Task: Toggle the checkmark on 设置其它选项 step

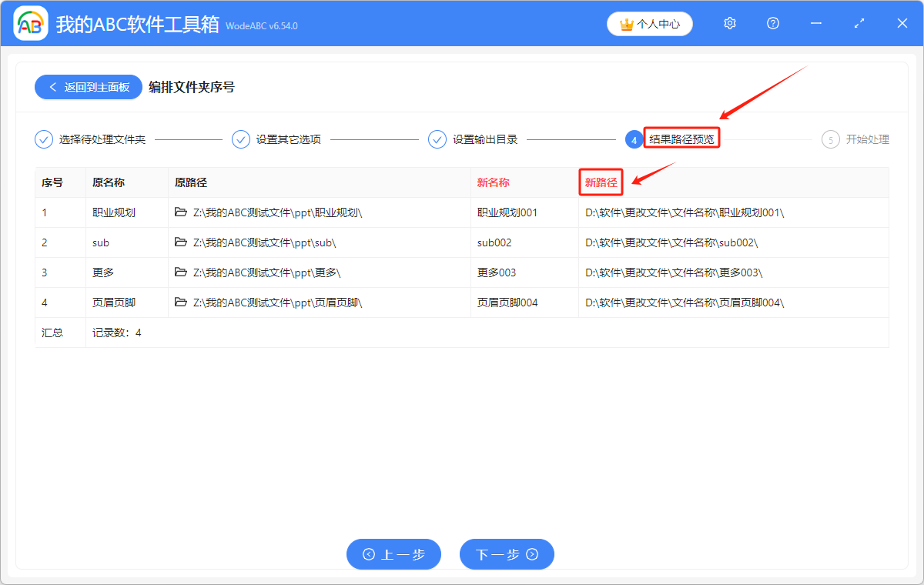Action: click(x=241, y=139)
